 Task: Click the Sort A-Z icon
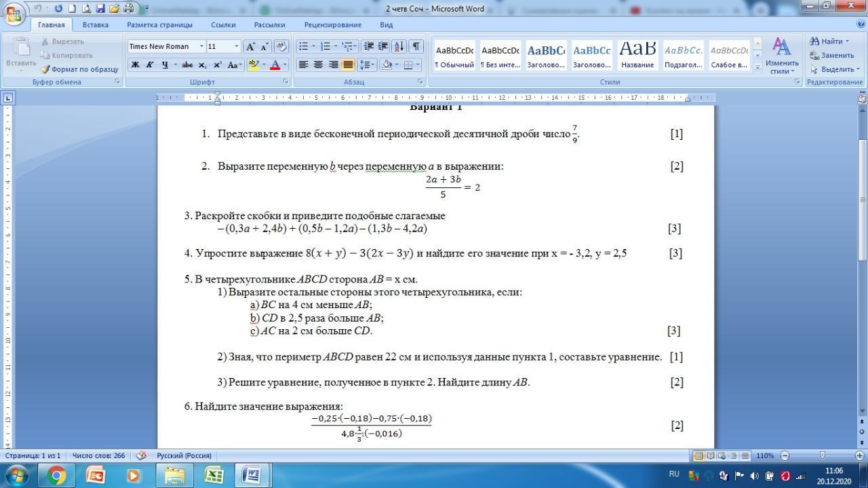click(399, 46)
